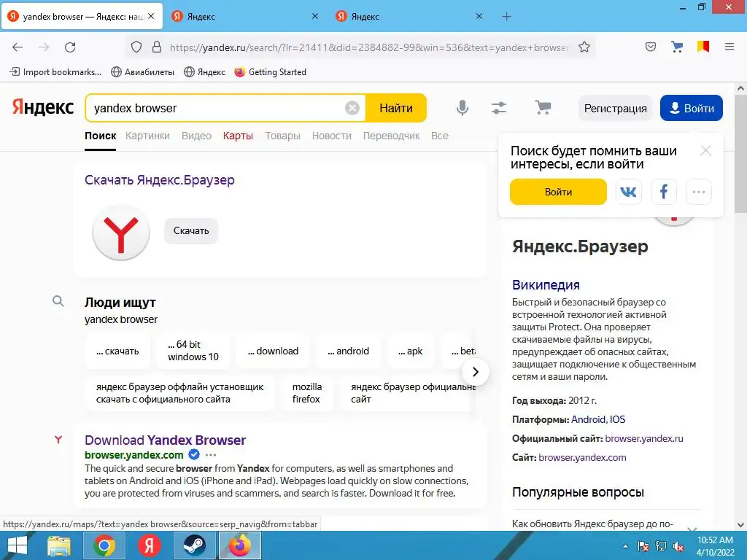
Task: Go back with the browser back arrow
Action: (x=18, y=47)
